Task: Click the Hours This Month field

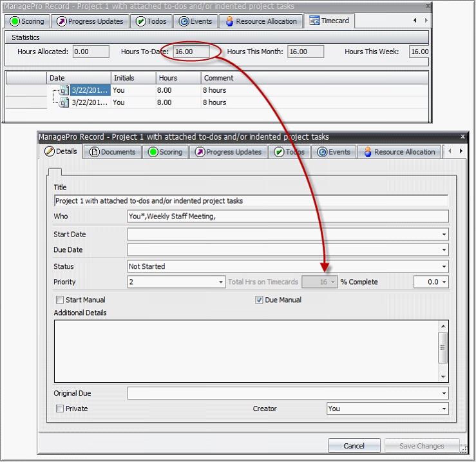Action: (x=306, y=52)
